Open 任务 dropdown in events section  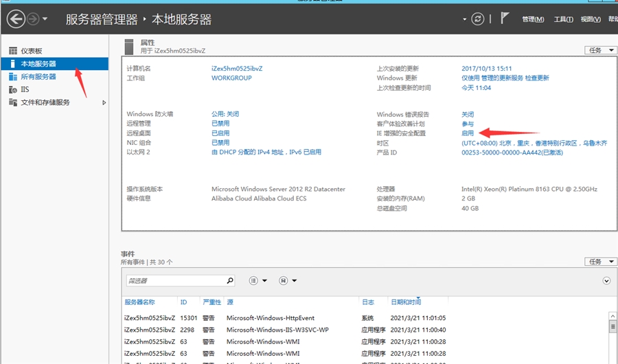[597, 262]
